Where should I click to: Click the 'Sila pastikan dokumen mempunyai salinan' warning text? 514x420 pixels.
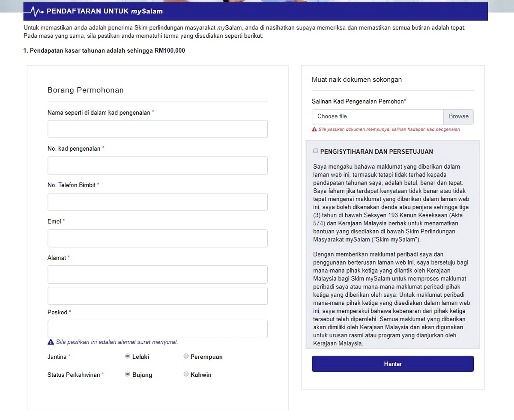pyautogui.click(x=389, y=129)
